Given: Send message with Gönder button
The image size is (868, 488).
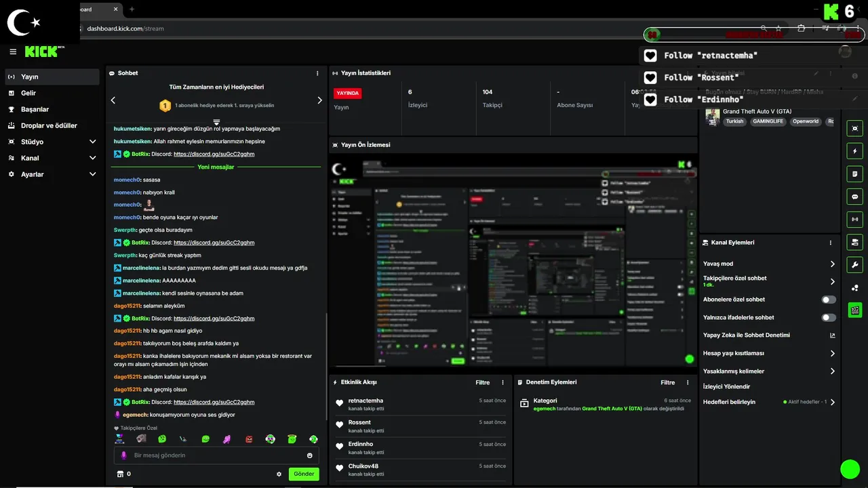Looking at the screenshot, I should point(304,474).
